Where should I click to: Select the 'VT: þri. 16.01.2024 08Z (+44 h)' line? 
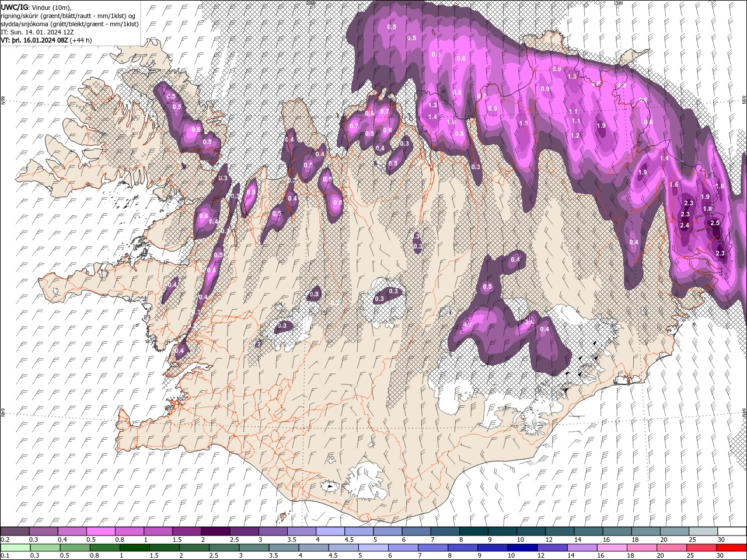tap(47, 40)
